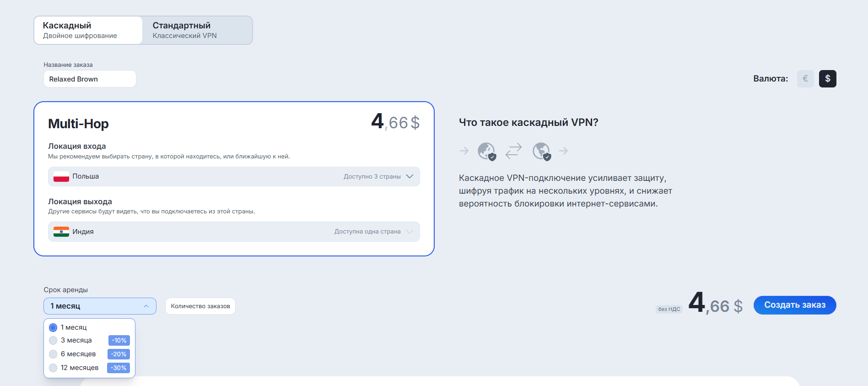Select the 12 месяцев radio option
868x386 pixels.
53,368
